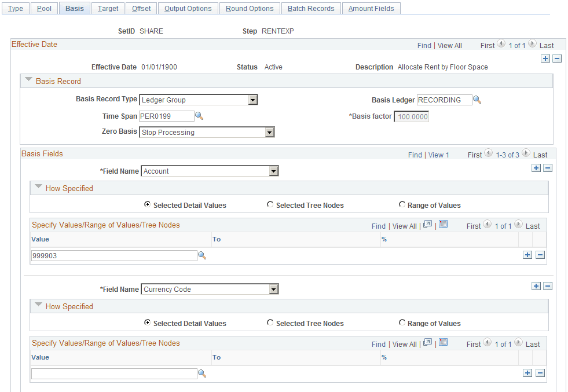568x392 pixels.
Task: Go to the Round Options tab
Action: click(x=250, y=8)
